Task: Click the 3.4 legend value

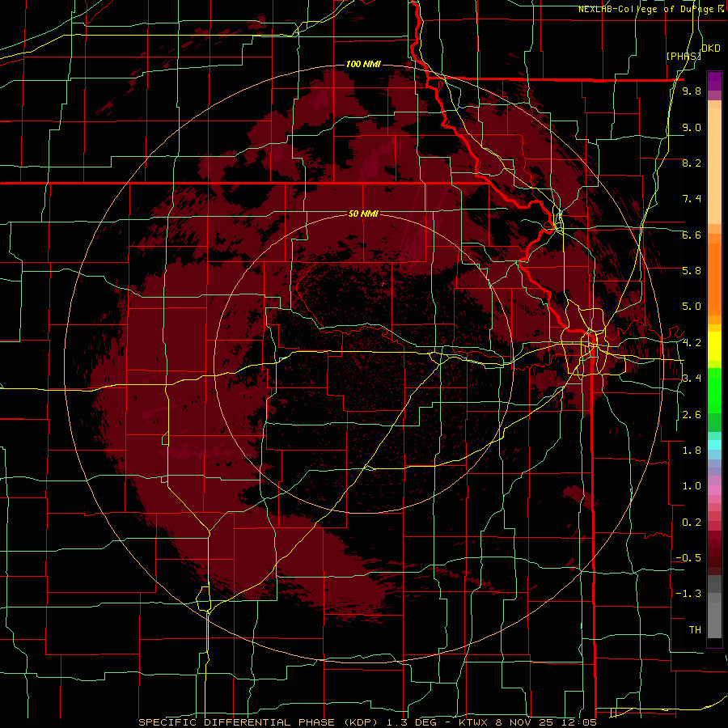Action: coord(692,379)
